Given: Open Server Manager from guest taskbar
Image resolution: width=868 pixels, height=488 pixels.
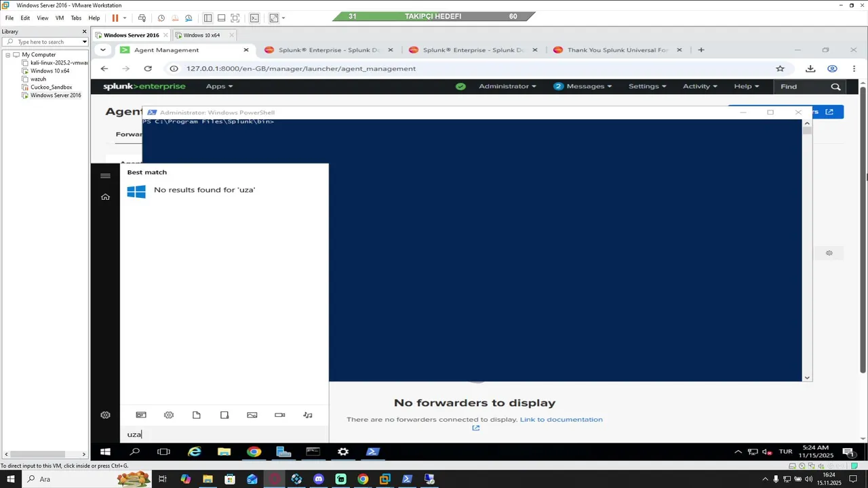Looking at the screenshot, I should (x=283, y=452).
